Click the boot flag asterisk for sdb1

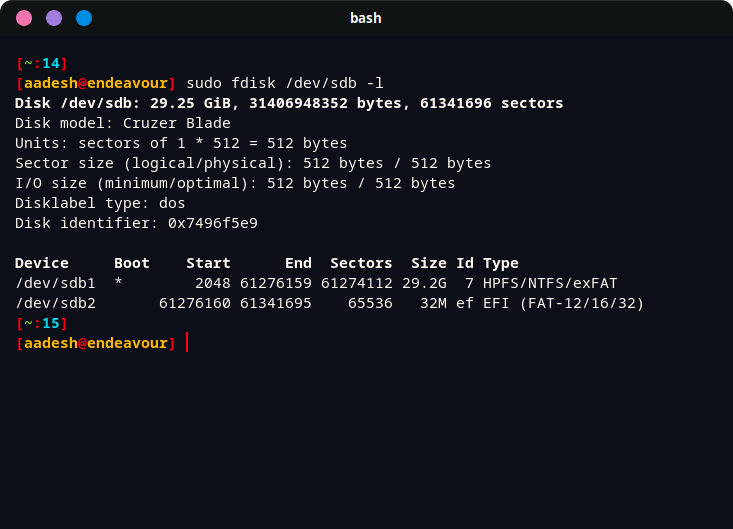118,283
